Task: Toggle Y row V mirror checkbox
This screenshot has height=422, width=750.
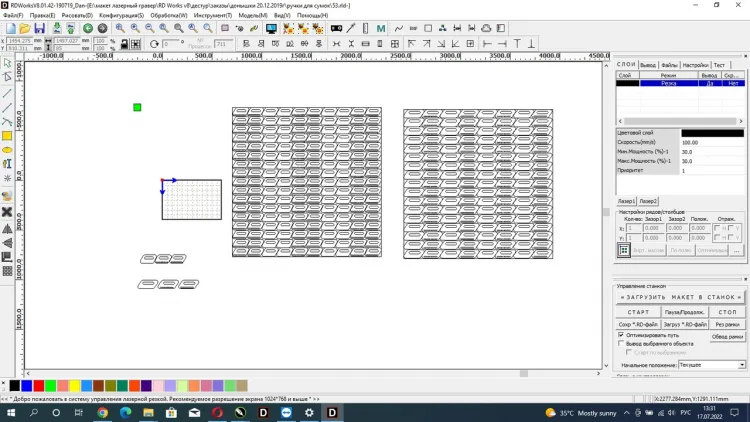Action: 731,238
